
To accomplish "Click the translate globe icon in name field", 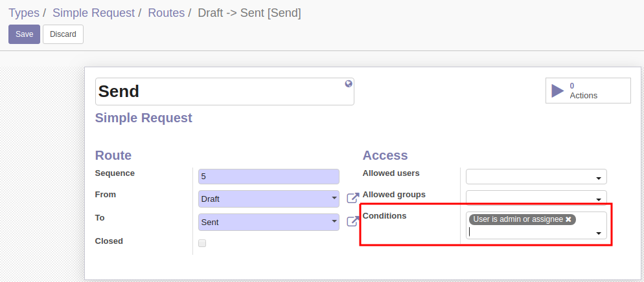I will pyautogui.click(x=349, y=84).
